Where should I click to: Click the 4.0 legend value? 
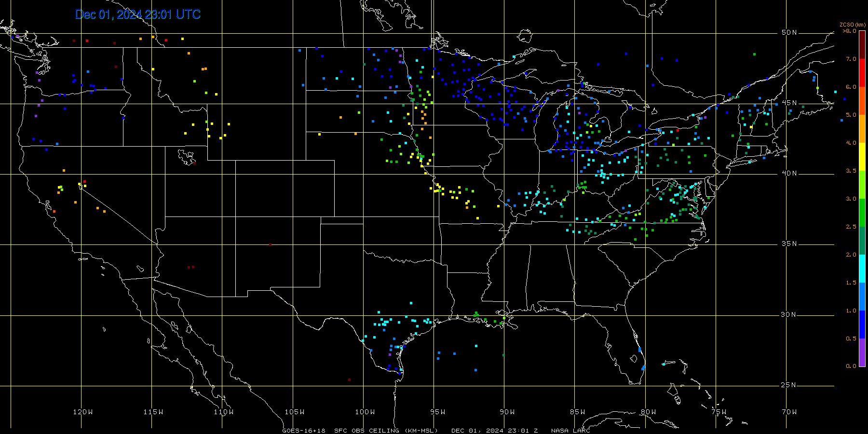[x=851, y=143]
